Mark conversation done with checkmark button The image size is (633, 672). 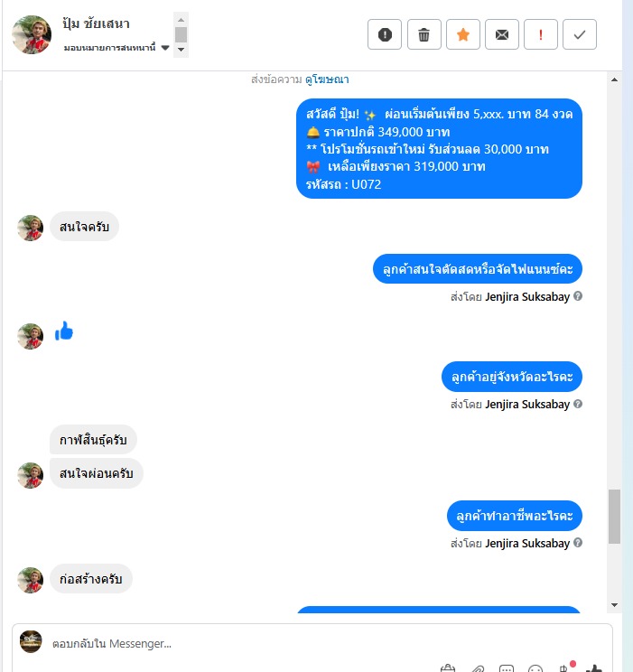(x=580, y=34)
